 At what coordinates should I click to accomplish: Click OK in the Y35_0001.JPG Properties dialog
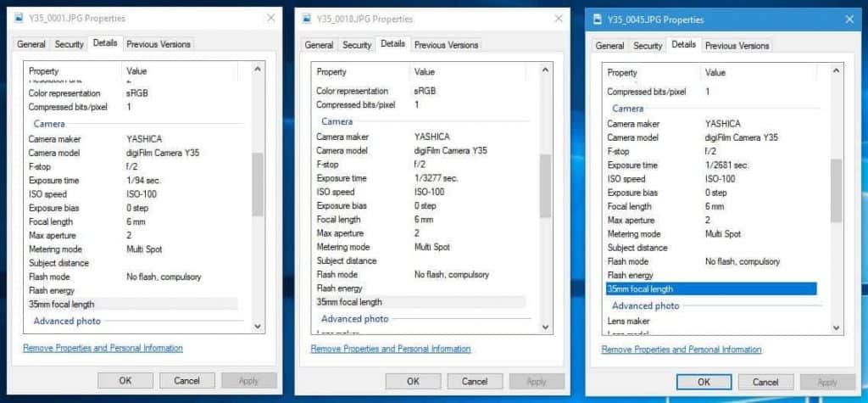tap(125, 380)
